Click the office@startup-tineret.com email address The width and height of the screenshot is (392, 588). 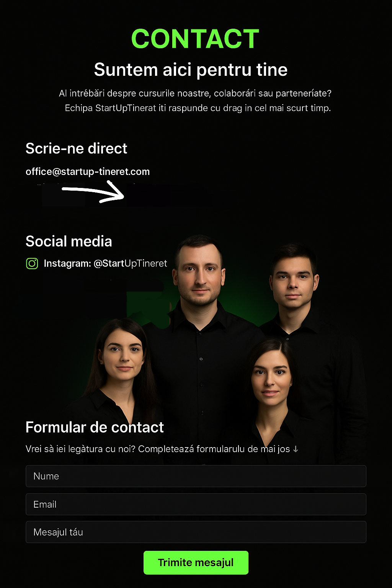click(88, 171)
